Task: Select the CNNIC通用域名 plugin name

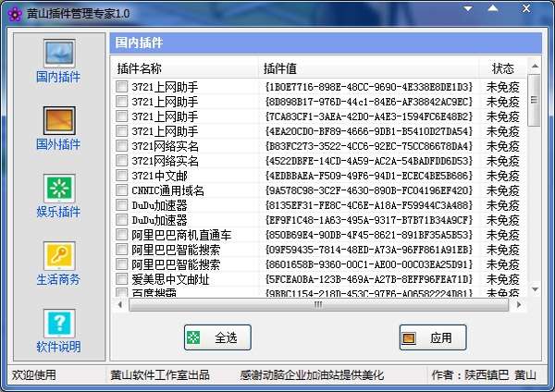Action: 167,190
